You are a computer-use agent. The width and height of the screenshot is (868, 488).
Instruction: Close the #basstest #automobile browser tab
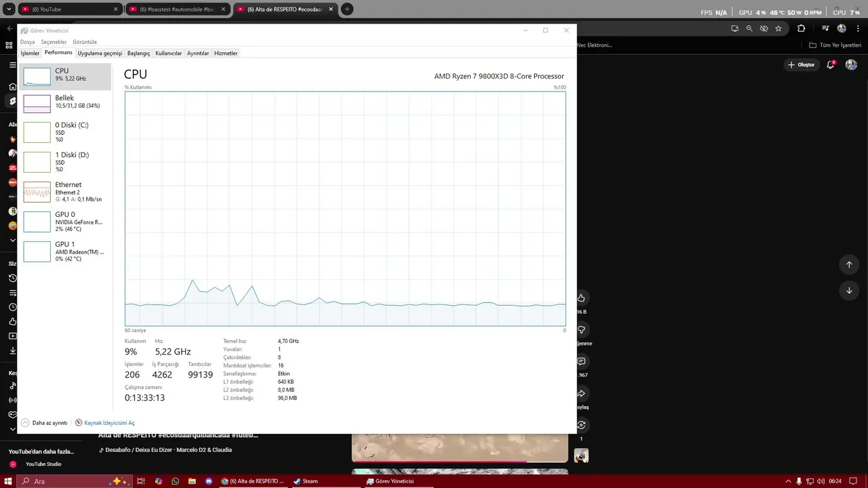[x=223, y=9]
